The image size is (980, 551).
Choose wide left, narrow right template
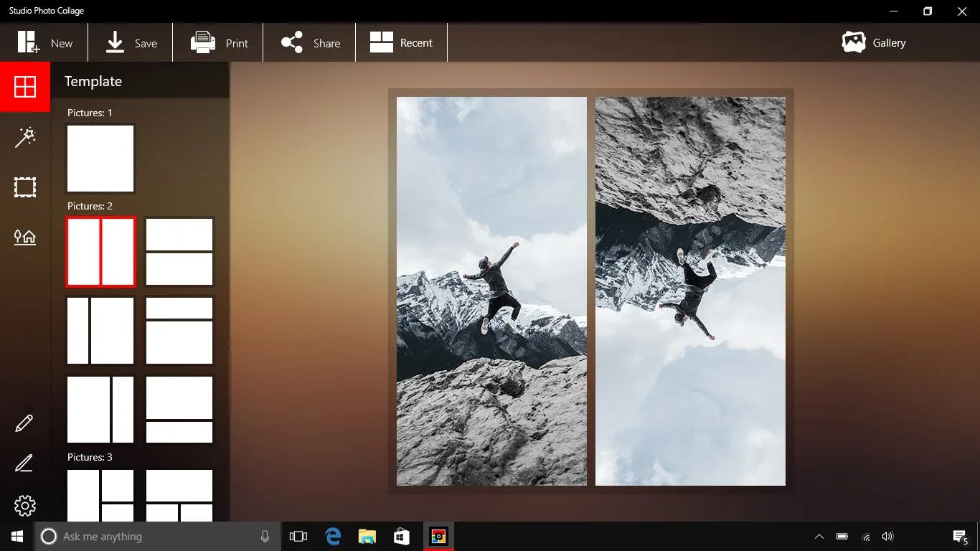(x=100, y=410)
